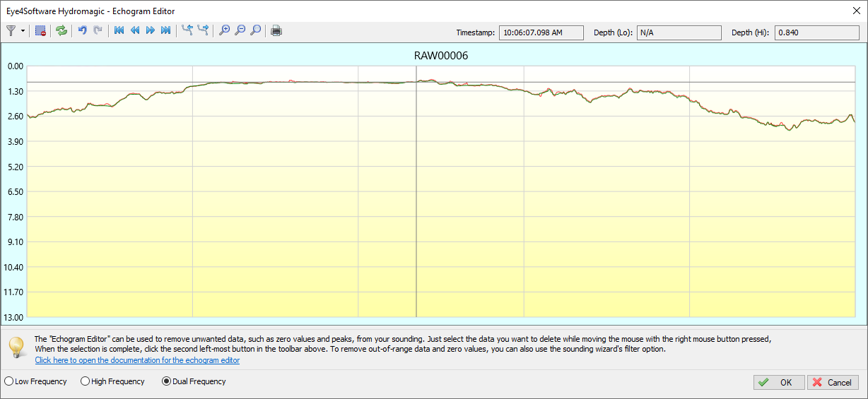Click the filter funnel icon
The image size is (868, 399).
click(11, 30)
